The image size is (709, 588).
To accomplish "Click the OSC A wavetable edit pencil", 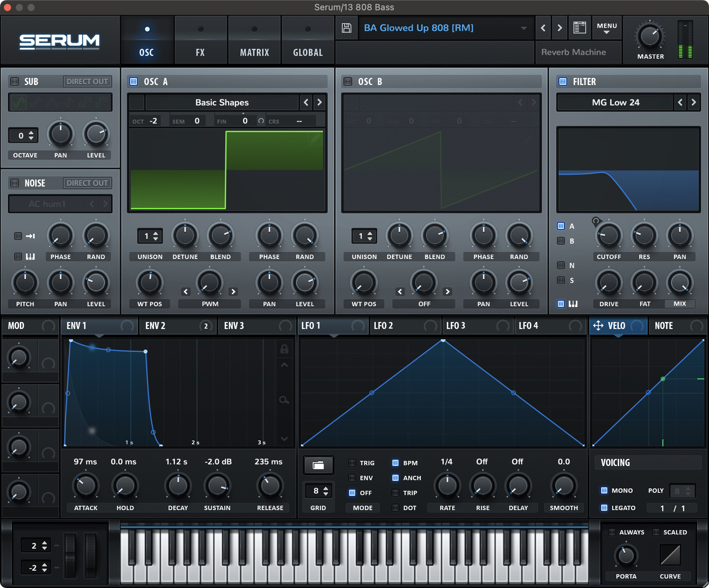I will click(x=314, y=138).
